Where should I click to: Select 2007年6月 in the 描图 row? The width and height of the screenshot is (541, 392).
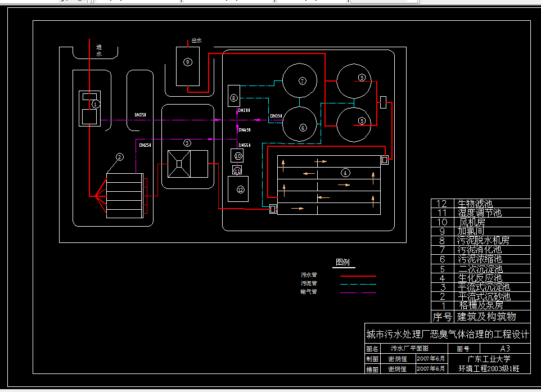pyautogui.click(x=431, y=369)
